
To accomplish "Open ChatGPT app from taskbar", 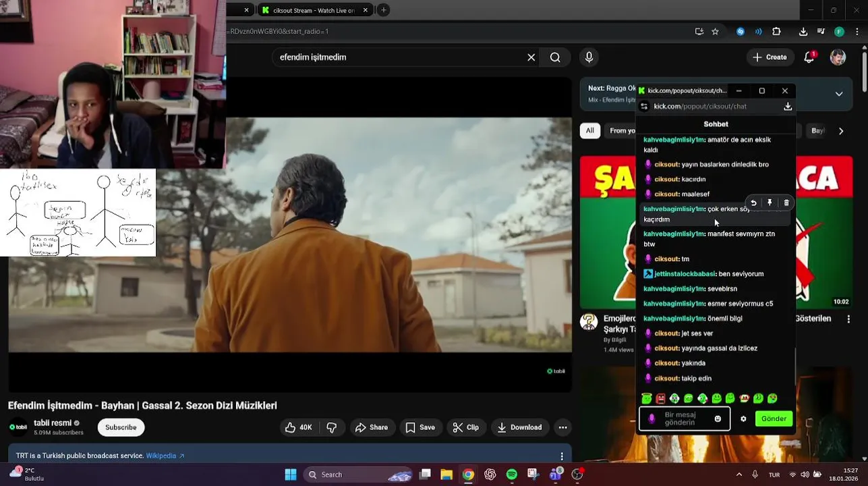I will click(x=490, y=475).
